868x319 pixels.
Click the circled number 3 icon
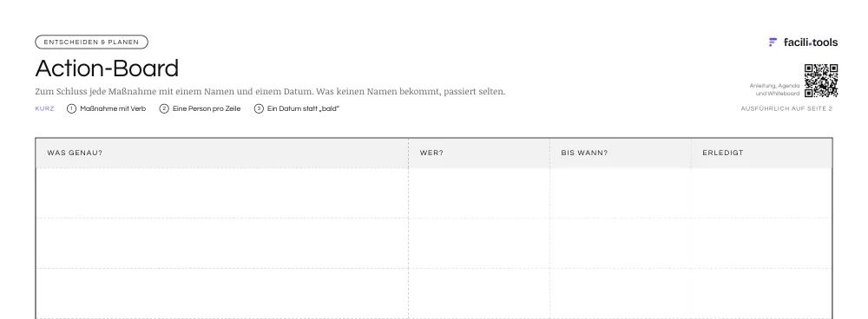coord(259,109)
